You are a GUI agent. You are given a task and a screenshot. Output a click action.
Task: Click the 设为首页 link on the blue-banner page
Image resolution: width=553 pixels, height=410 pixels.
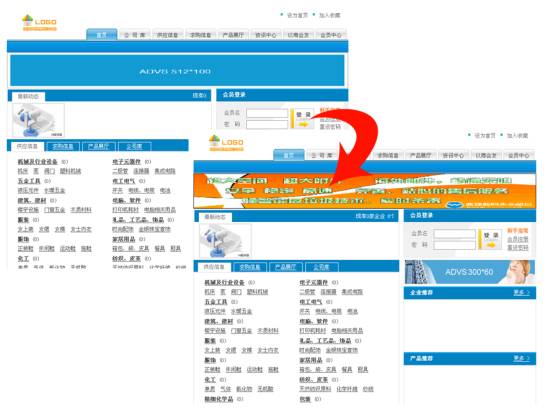(x=297, y=15)
